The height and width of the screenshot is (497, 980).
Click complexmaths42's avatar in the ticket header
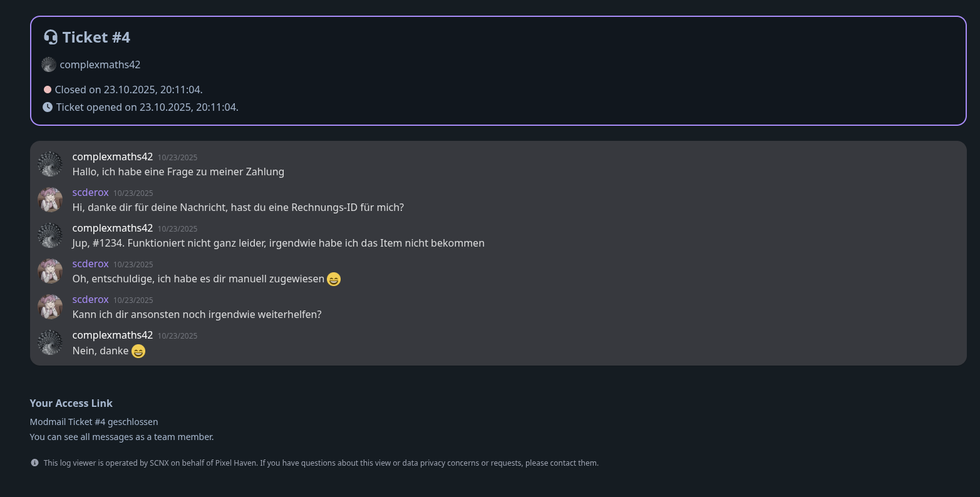49,64
